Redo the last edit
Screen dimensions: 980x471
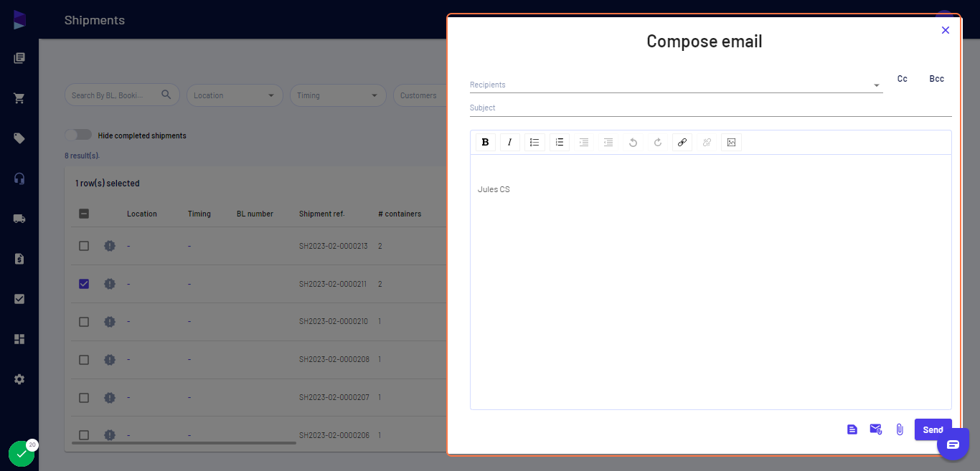658,142
